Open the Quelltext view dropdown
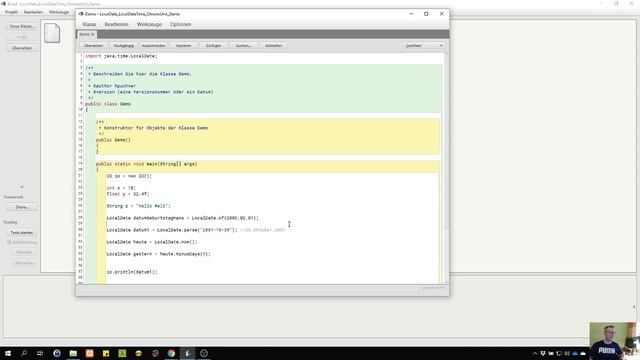The height and width of the screenshot is (360, 640). click(424, 46)
